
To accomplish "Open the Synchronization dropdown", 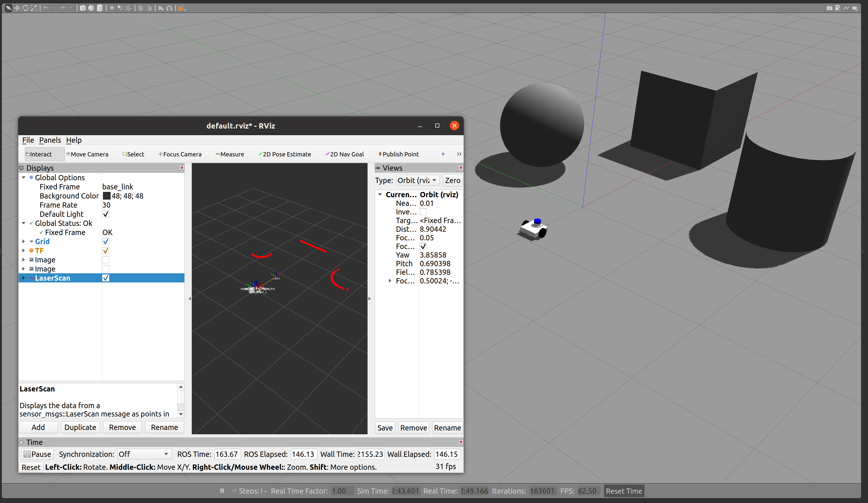I will click(144, 454).
